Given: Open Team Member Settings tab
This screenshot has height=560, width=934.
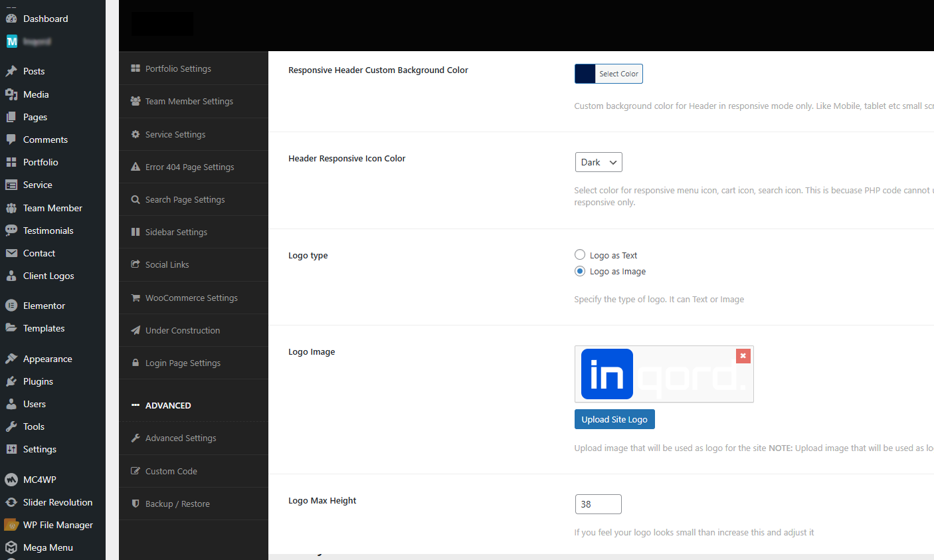Looking at the screenshot, I should (x=193, y=101).
